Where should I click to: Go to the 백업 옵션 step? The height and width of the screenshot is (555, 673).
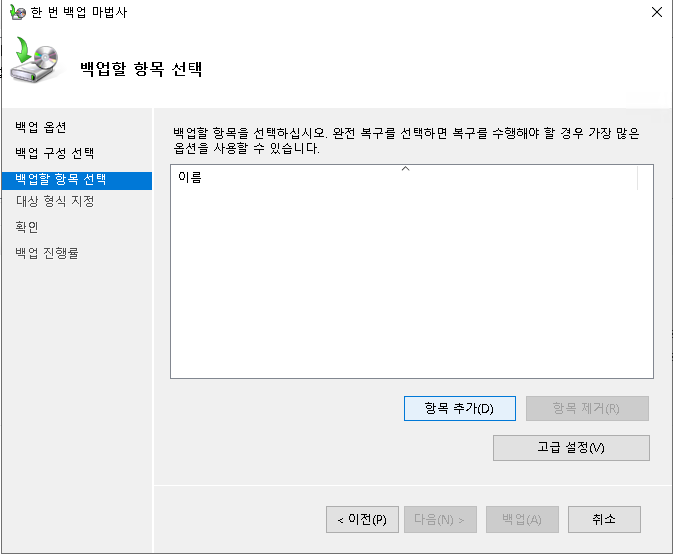point(41,127)
